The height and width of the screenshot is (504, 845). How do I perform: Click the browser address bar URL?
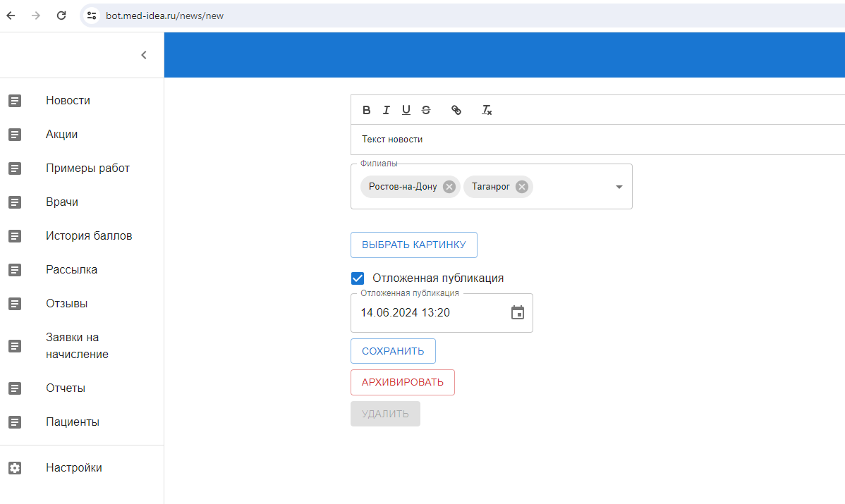click(x=164, y=16)
